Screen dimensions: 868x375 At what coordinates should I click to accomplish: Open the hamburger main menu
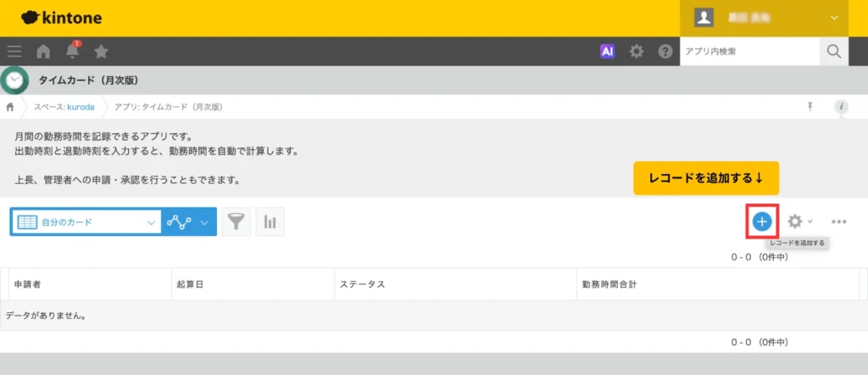[x=14, y=52]
